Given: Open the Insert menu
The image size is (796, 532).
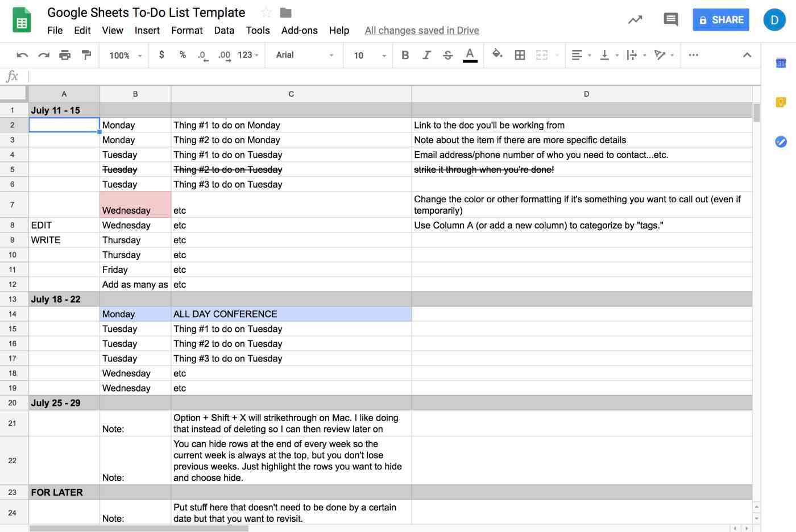Looking at the screenshot, I should tap(147, 30).
